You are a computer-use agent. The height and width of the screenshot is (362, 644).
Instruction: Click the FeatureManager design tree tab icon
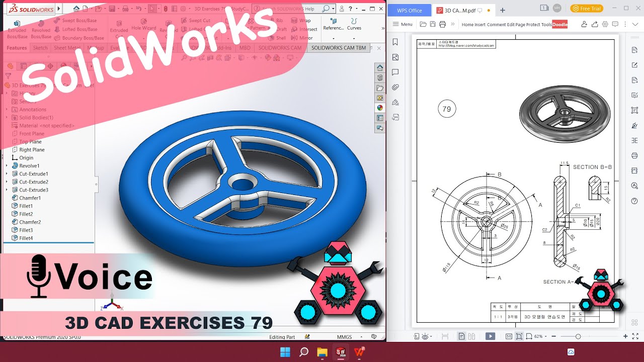[10, 66]
